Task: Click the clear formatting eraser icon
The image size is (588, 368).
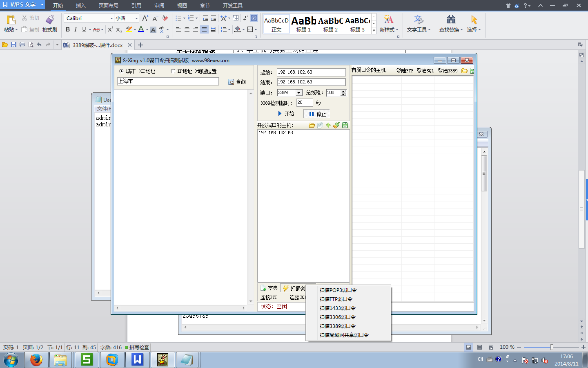Action: point(165,18)
